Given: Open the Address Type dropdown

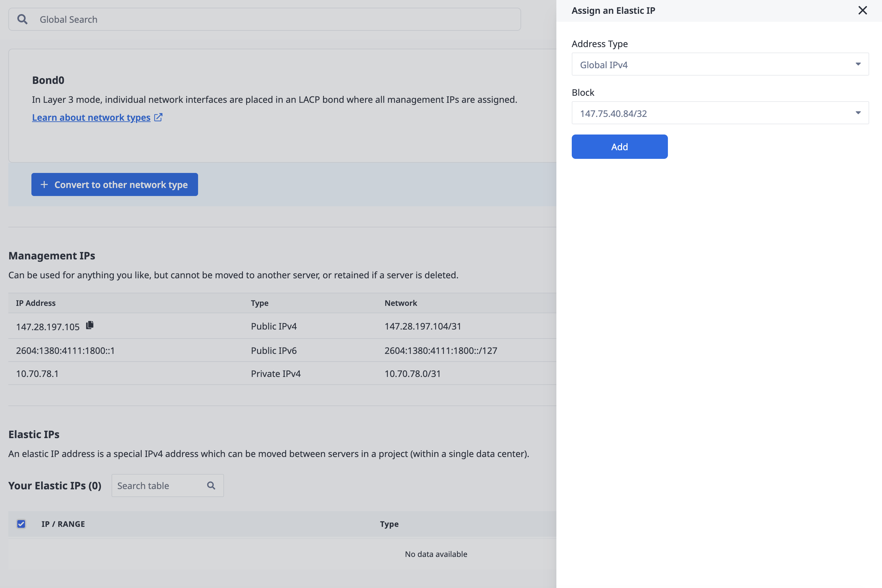Looking at the screenshot, I should tap(720, 64).
